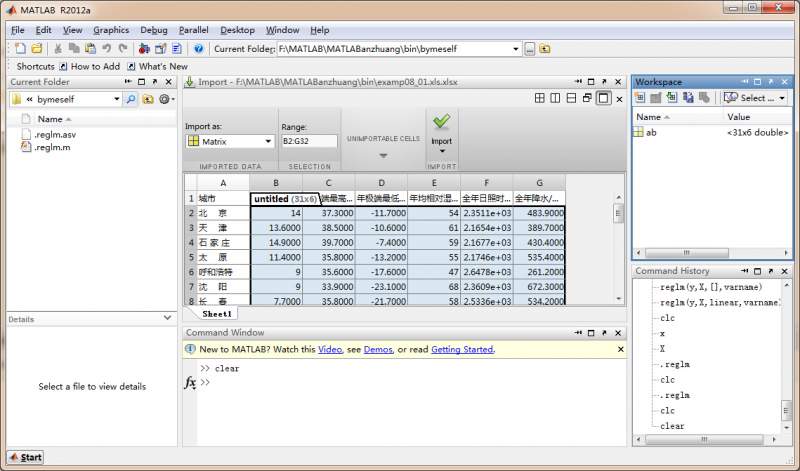Open the Graphics menu
This screenshot has height=471, width=800.
tap(111, 30)
